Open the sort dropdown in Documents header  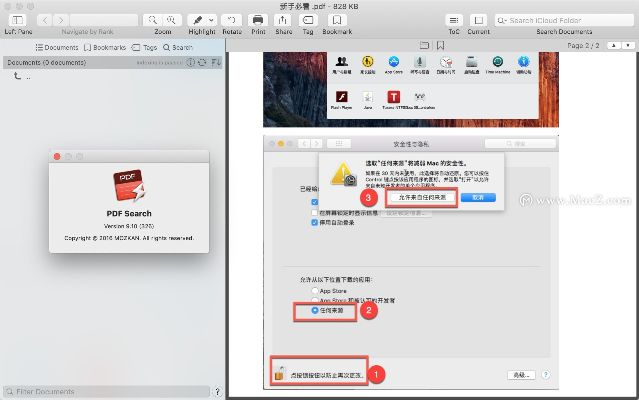[x=217, y=62]
